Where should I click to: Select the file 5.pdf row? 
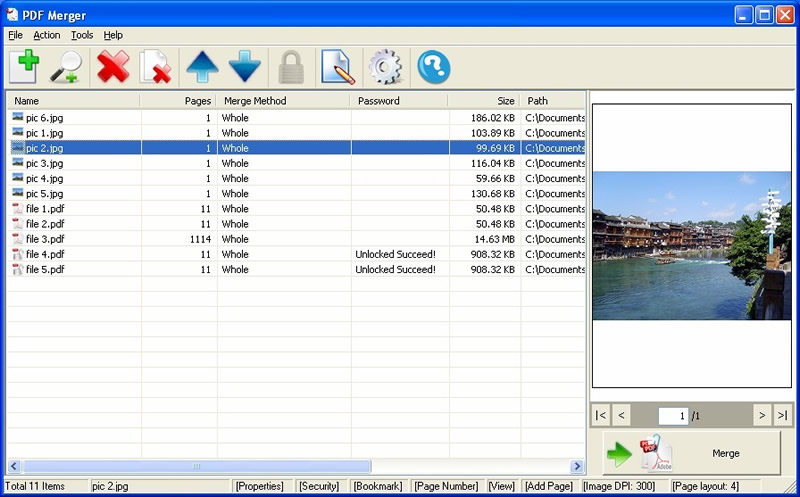296,269
